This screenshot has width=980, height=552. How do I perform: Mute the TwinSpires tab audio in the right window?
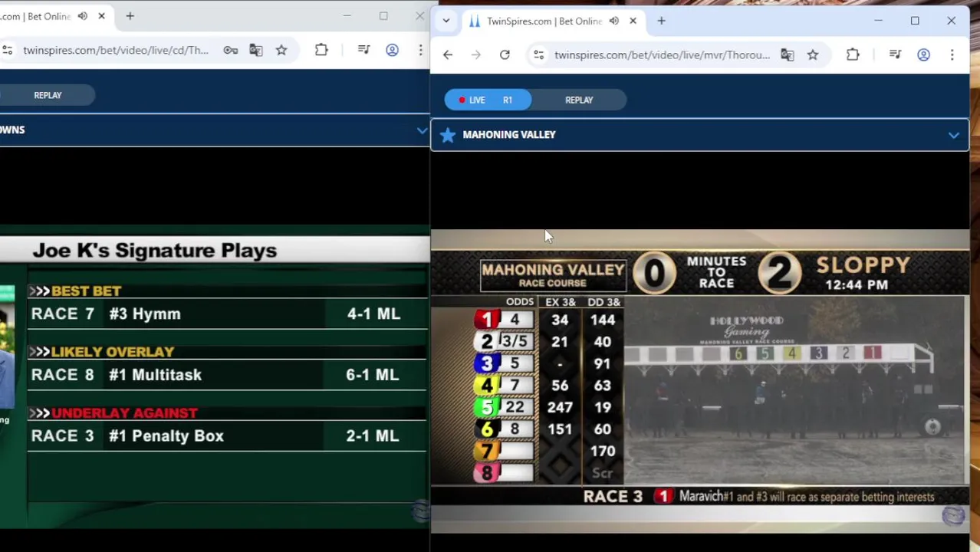click(613, 21)
